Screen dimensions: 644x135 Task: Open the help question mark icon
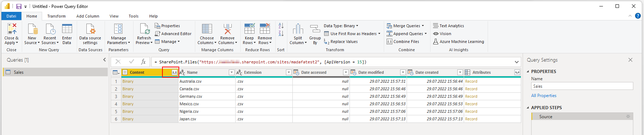coord(638,16)
